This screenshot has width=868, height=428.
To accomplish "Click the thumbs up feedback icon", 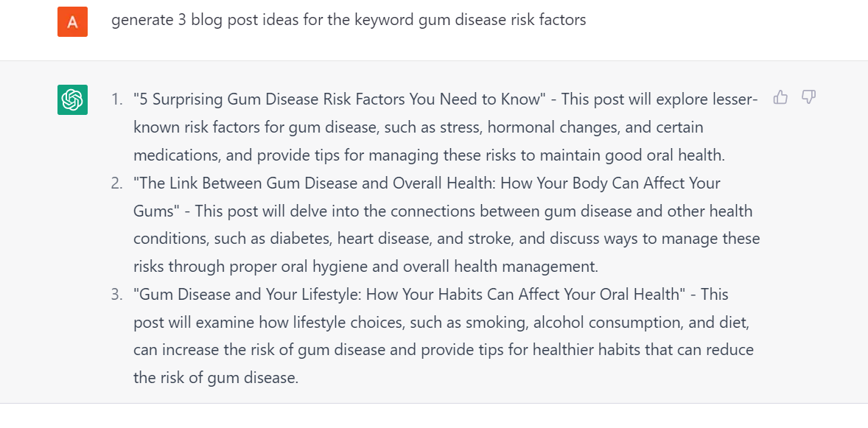I will pyautogui.click(x=780, y=97).
